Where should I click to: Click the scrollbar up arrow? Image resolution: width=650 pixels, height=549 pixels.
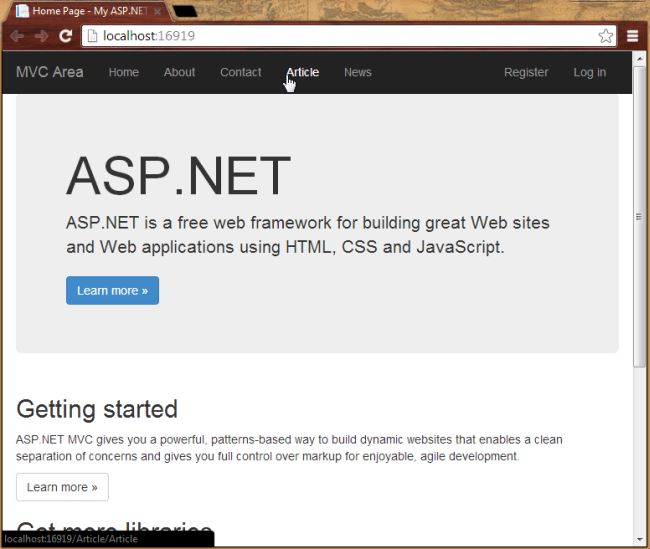[x=640, y=59]
